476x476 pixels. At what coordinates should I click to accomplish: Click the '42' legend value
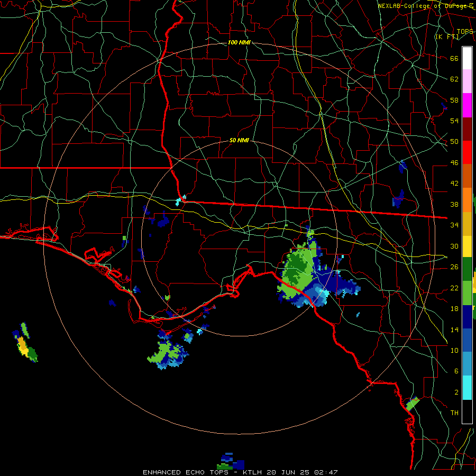454,183
